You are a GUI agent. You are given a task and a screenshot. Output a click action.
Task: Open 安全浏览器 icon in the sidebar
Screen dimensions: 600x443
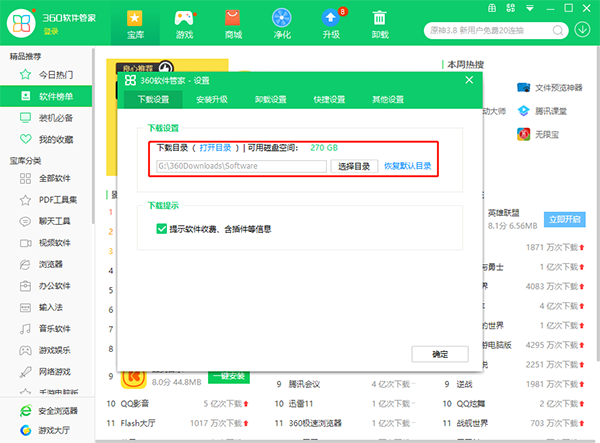coord(25,411)
